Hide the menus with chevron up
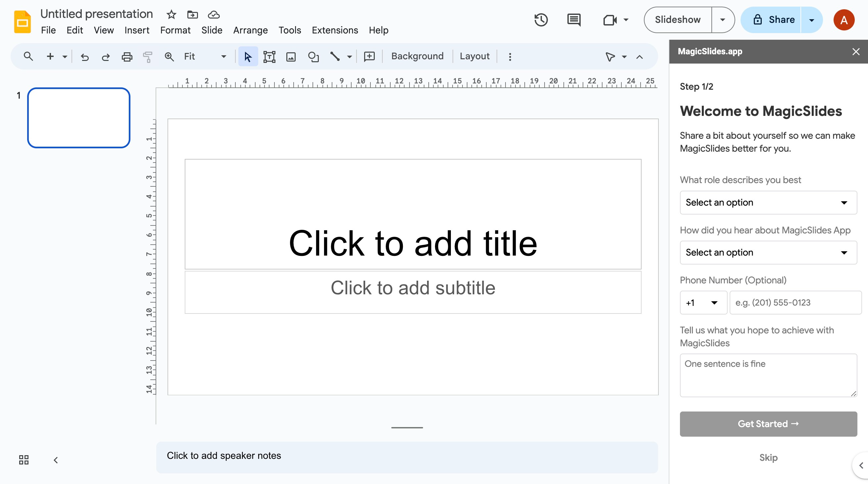Screen dimensions: 868x484 click(639, 57)
